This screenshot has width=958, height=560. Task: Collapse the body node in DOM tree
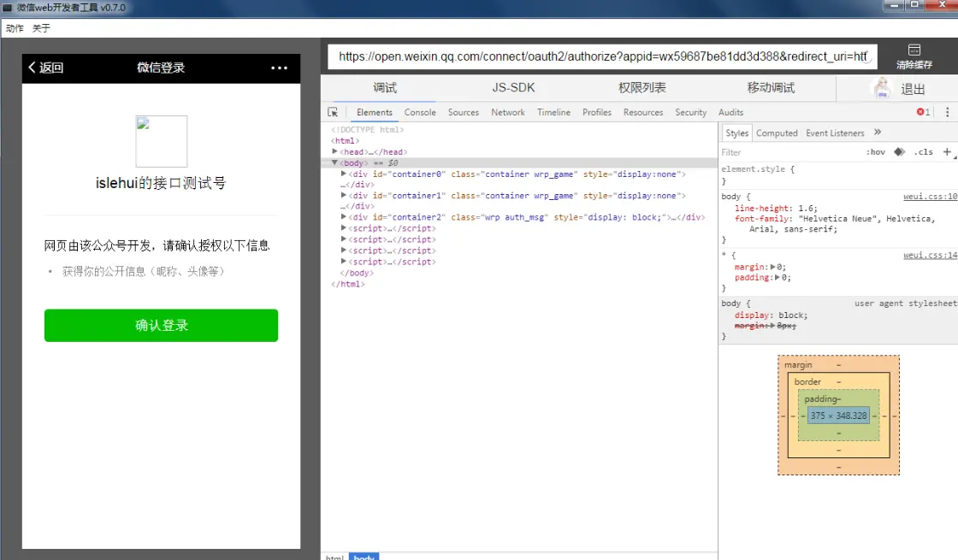click(334, 163)
